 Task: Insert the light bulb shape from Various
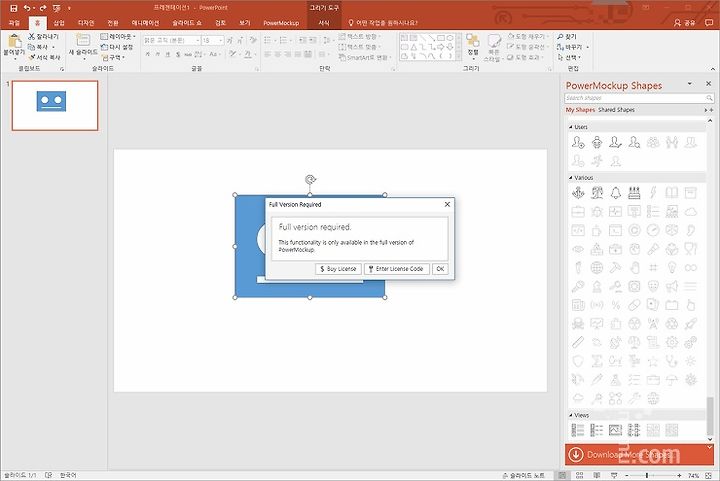tap(672, 268)
